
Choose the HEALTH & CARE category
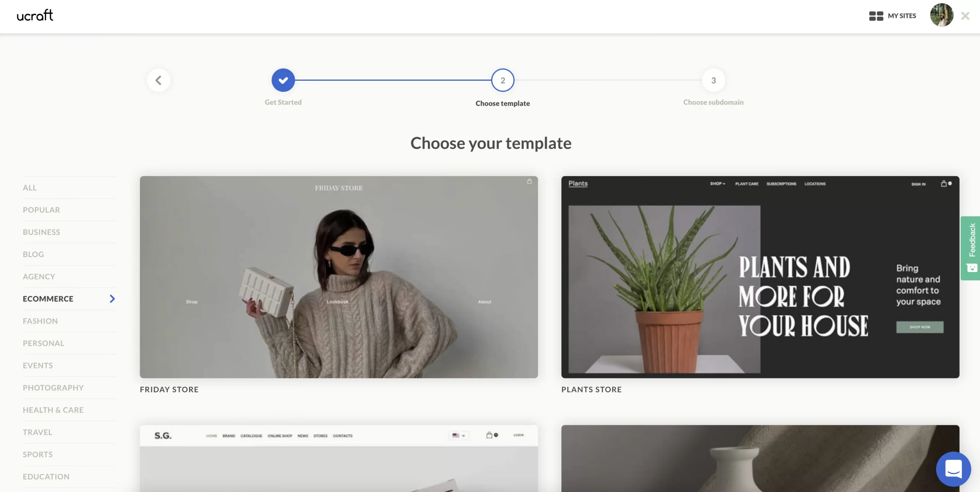[x=53, y=410]
